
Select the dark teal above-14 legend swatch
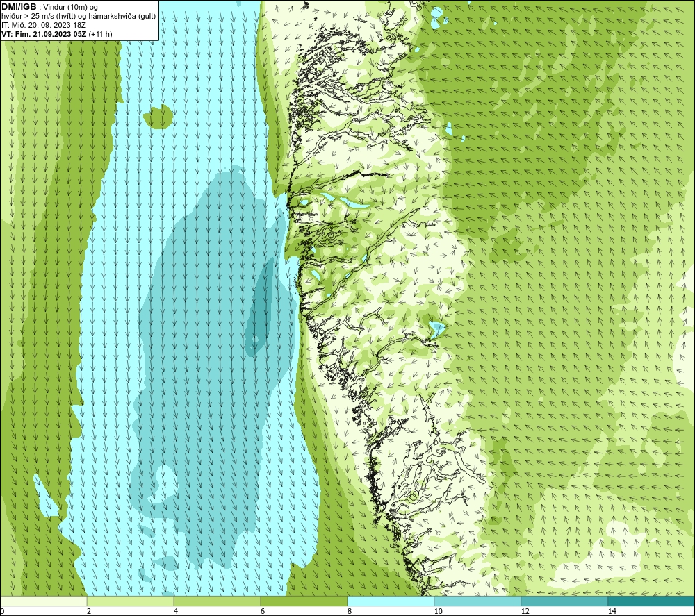point(652,601)
